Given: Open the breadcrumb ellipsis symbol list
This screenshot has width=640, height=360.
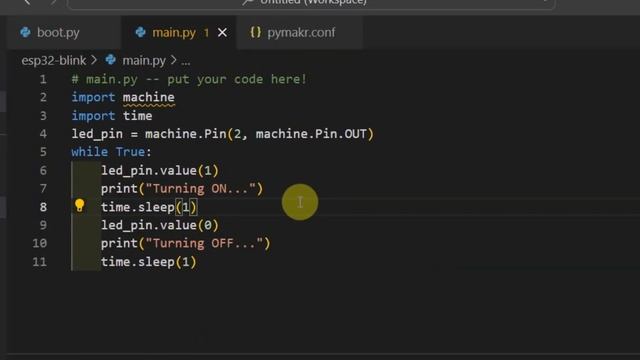Looking at the screenshot, I should (186, 62).
